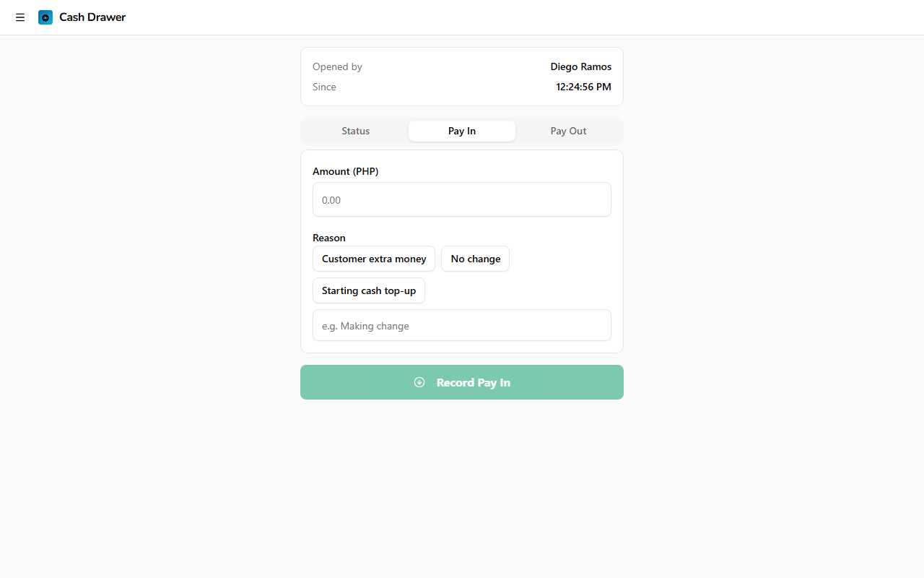The width and height of the screenshot is (924, 578).
Task: Click the Amount (PHP) field label
Action: click(345, 171)
